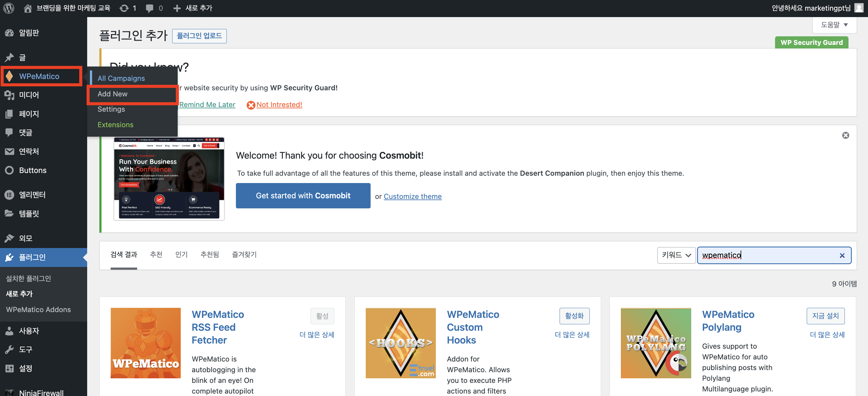Activate WPeMatico Custom Hooks with 활성화

tap(574, 316)
